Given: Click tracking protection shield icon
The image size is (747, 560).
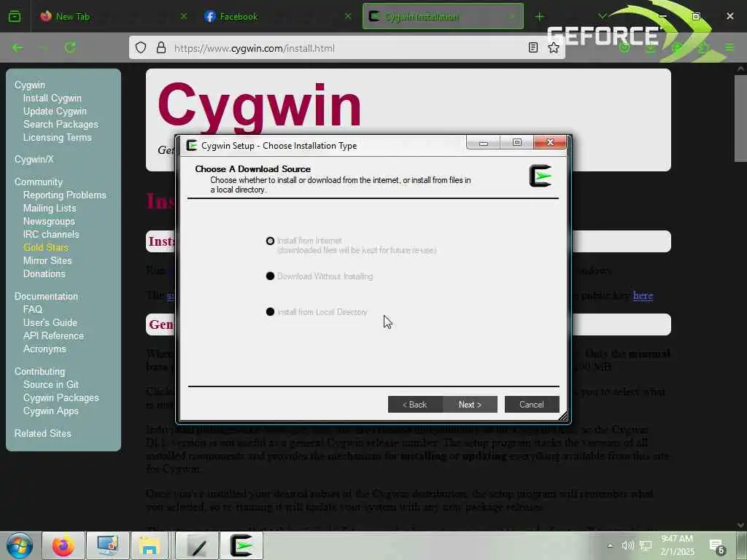Looking at the screenshot, I should 141,47.
